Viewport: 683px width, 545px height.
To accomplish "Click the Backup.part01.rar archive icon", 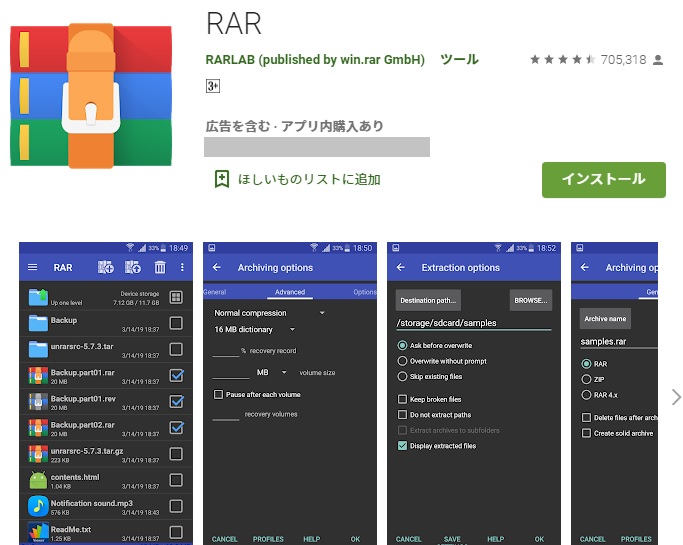I will pos(38,376).
